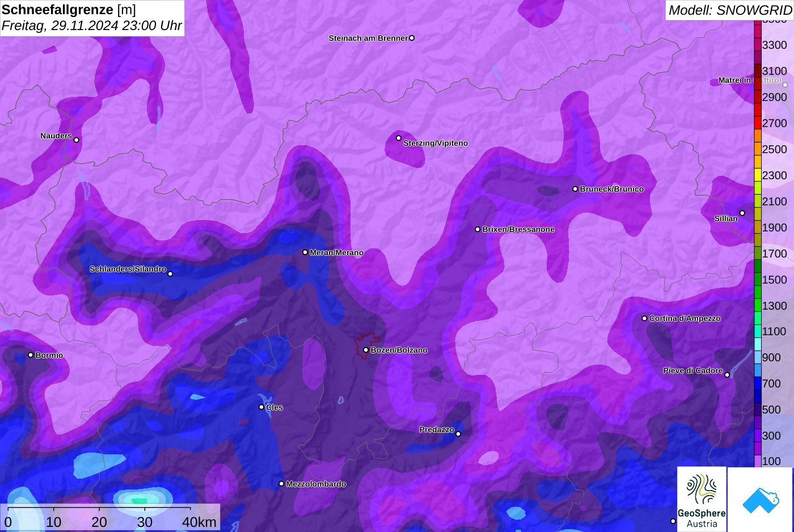Click the 2700 legend value
Image resolution: width=794 pixels, height=532 pixels.
click(x=775, y=123)
